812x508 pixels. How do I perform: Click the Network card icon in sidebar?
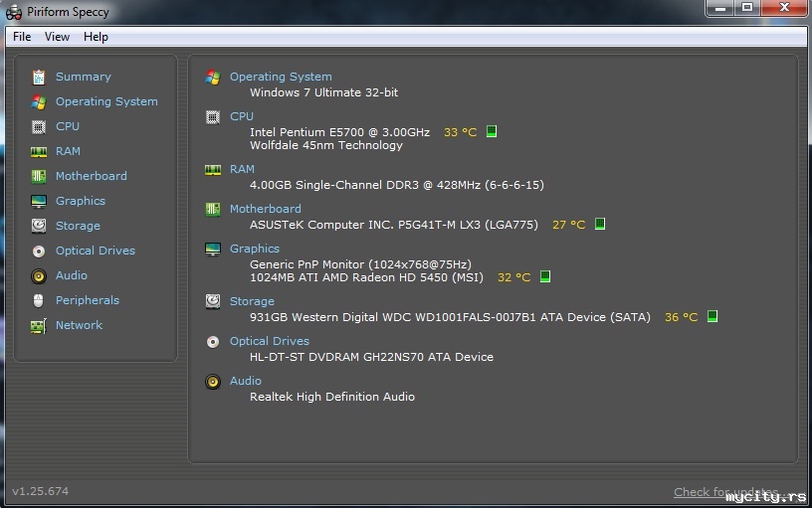click(39, 326)
